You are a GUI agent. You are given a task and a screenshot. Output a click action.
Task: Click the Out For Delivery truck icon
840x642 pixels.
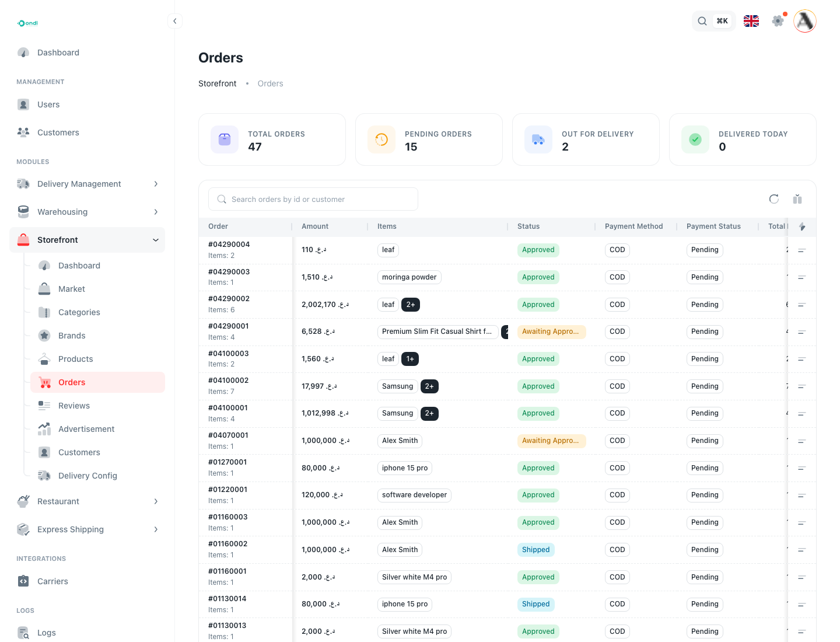[x=538, y=139]
